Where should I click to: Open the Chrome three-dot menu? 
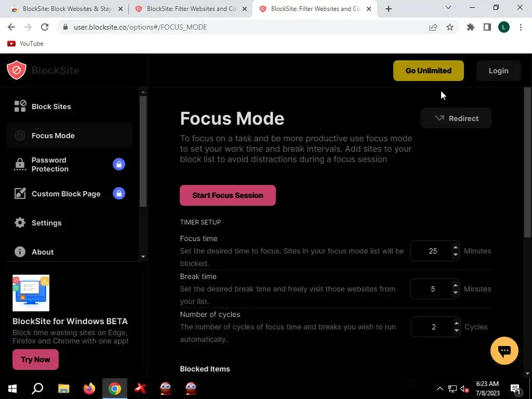coord(521,27)
